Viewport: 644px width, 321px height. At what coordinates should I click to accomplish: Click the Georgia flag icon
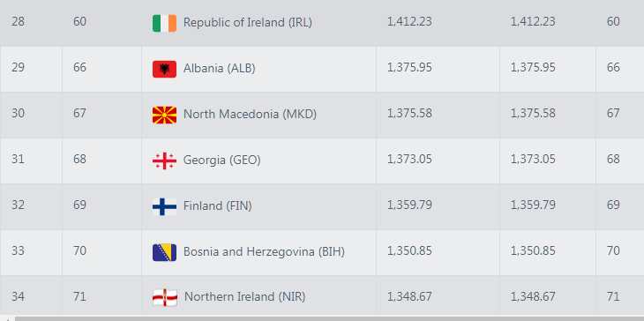click(164, 160)
